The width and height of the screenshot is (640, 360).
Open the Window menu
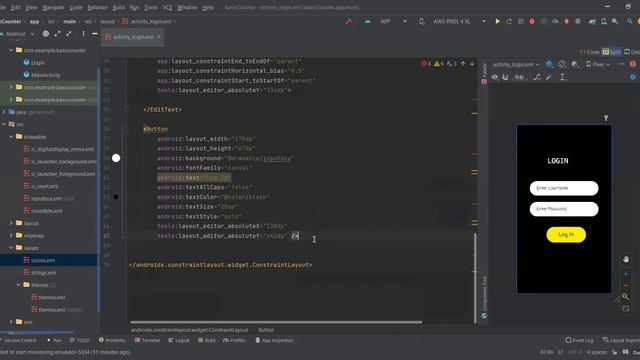pyautogui.click(x=187, y=7)
